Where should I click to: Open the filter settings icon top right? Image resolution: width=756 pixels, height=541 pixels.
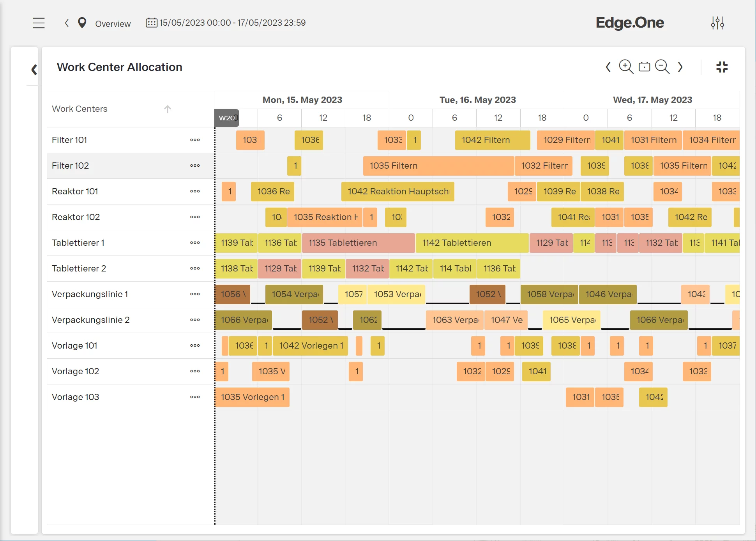pyautogui.click(x=718, y=23)
